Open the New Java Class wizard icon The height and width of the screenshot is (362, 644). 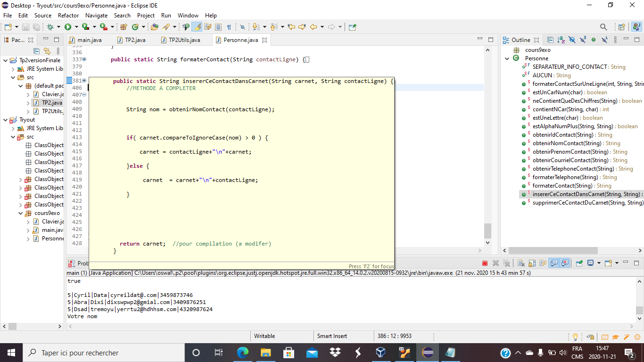point(135,27)
